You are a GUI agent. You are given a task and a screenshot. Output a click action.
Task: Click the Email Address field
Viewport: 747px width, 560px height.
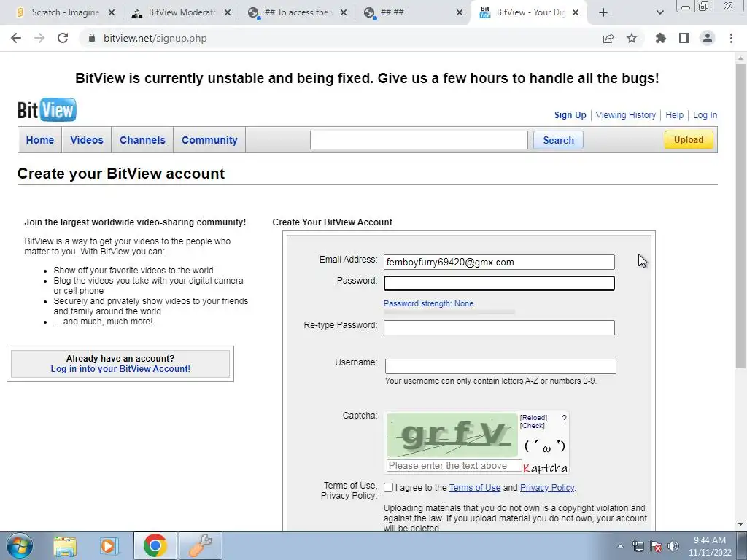coord(499,262)
